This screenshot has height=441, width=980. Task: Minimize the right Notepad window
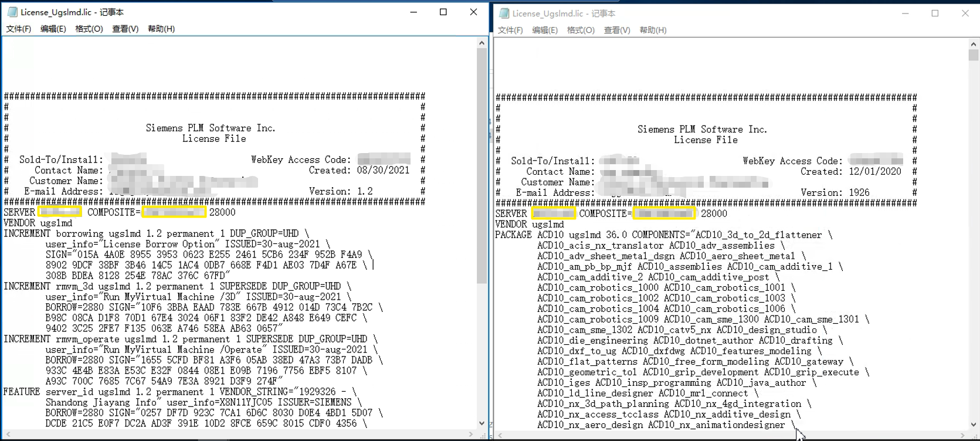point(905,13)
